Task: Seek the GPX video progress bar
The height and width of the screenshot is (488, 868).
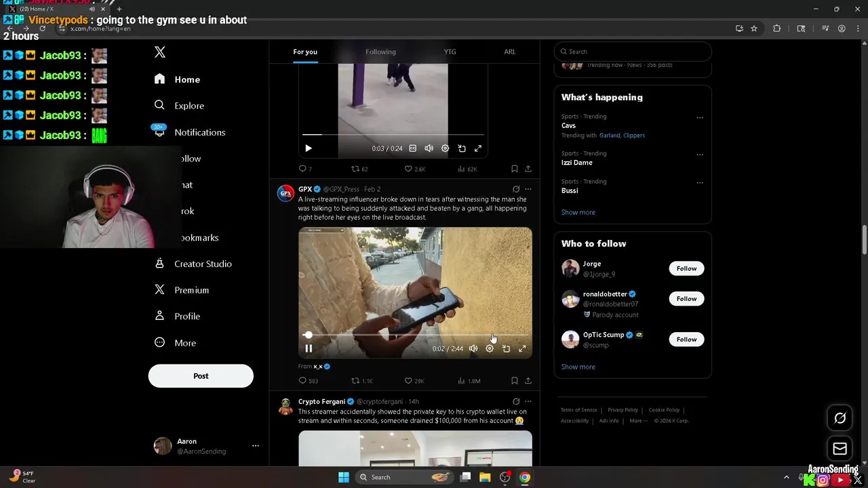Action: tap(415, 335)
